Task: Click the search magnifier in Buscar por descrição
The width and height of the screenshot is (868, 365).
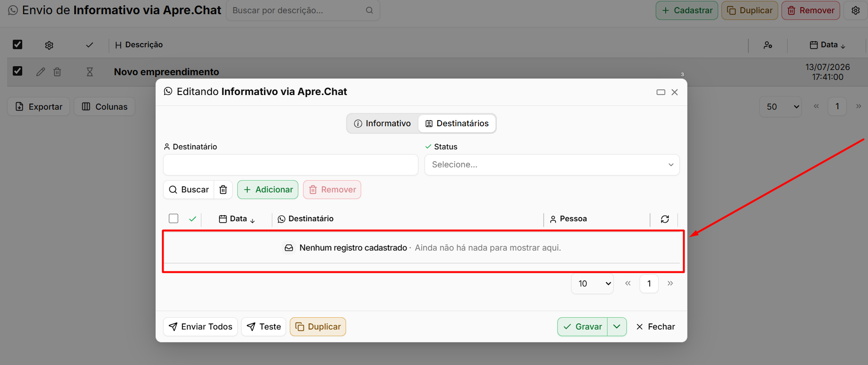Action: [x=370, y=10]
